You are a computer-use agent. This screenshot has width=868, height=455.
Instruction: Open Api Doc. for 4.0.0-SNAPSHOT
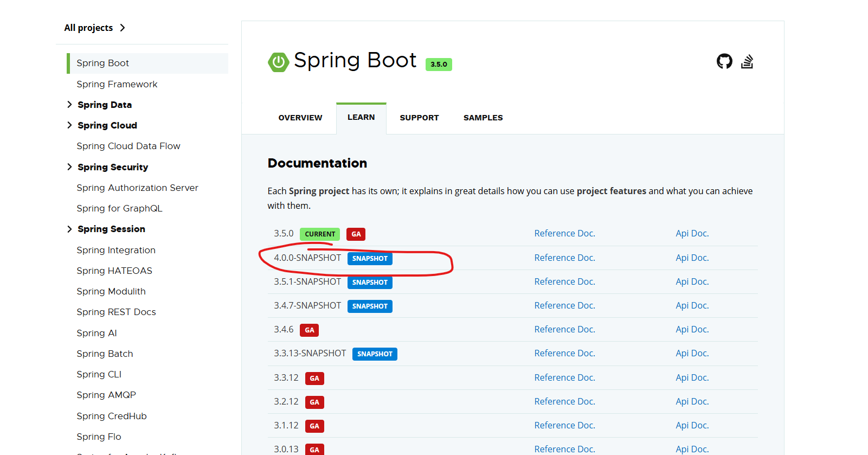tap(692, 258)
